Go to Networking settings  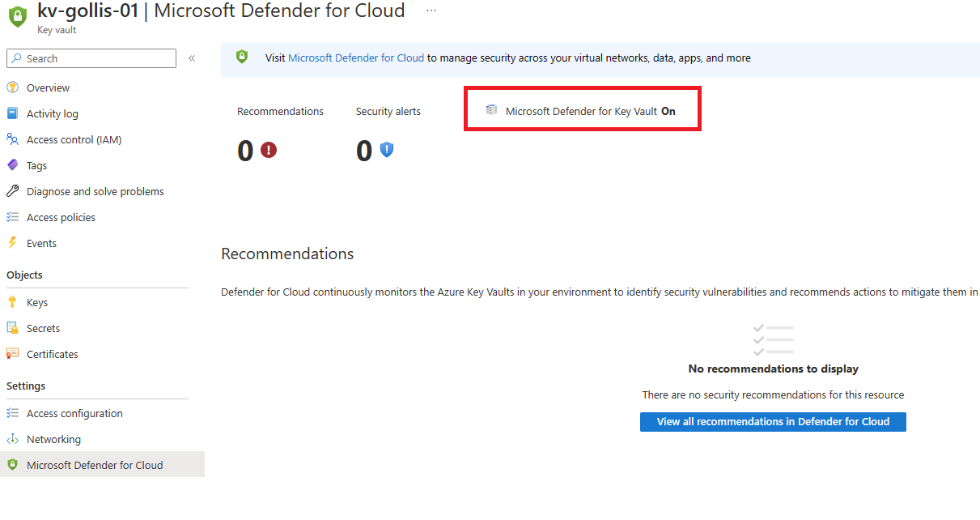tap(53, 439)
